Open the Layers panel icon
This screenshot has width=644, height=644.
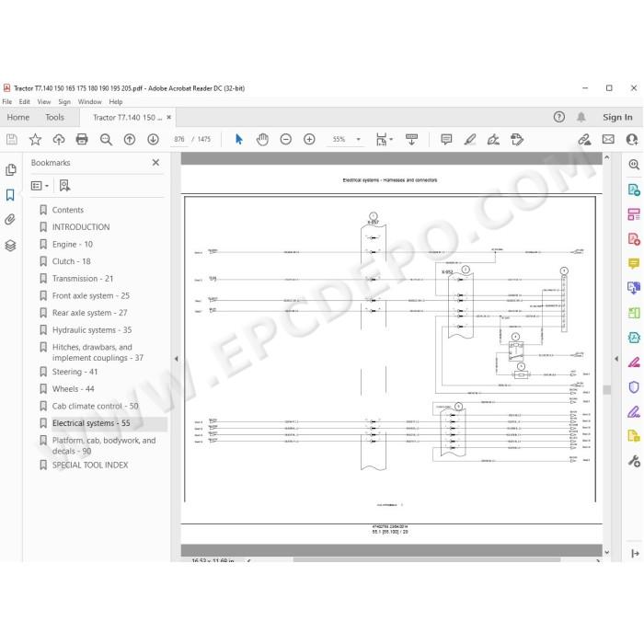[10, 246]
